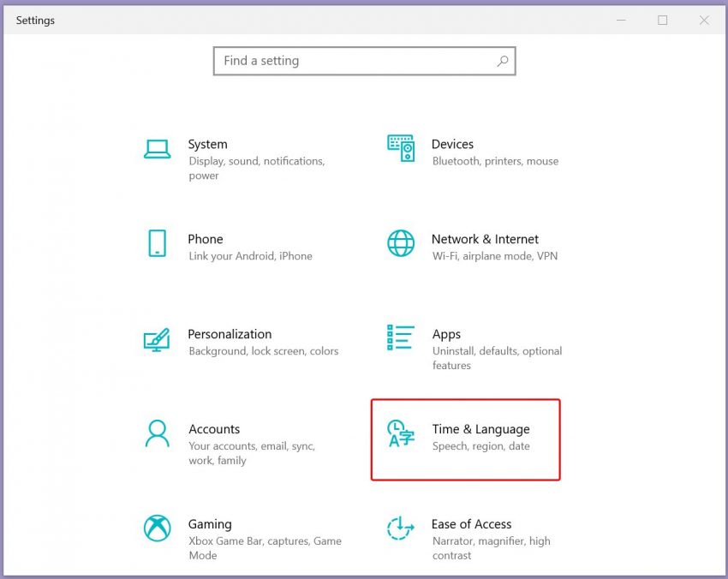Maximize the Settings window
The height and width of the screenshot is (579, 728).
pos(662,21)
